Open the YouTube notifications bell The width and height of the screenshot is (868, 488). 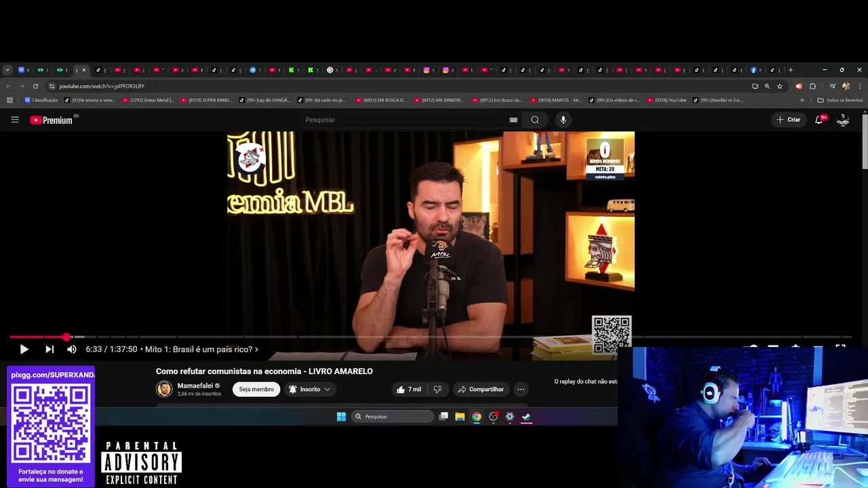819,120
